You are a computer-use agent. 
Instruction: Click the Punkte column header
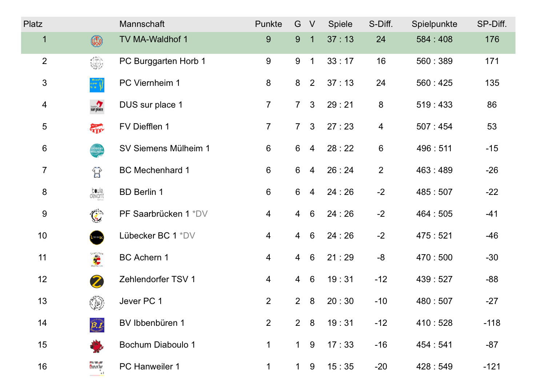[x=268, y=24]
